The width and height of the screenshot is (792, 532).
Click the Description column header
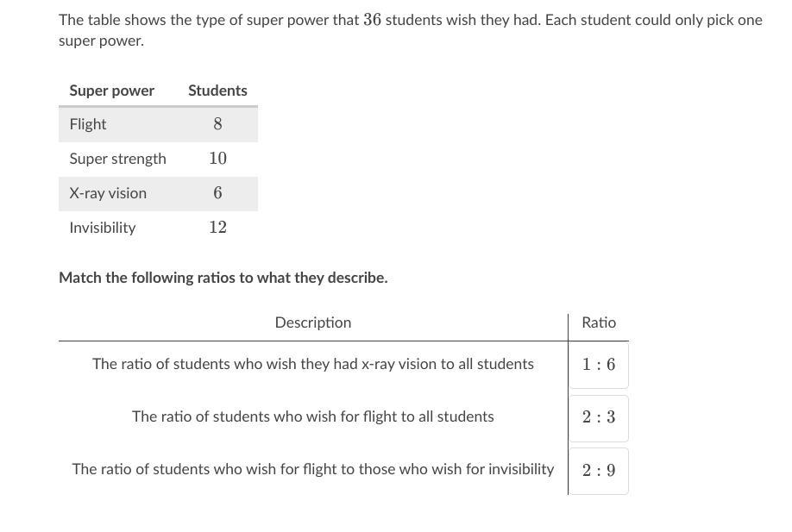point(312,322)
